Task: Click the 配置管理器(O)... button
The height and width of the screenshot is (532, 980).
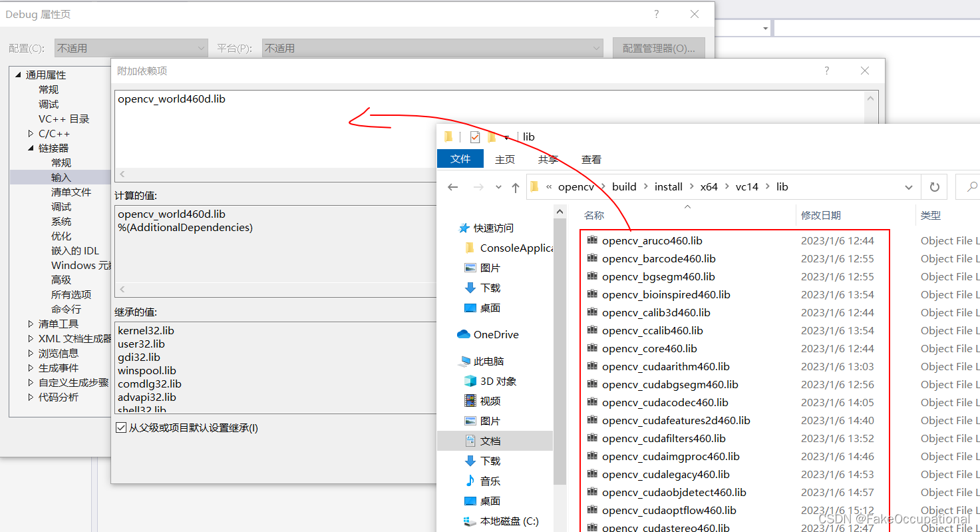Action: [659, 49]
